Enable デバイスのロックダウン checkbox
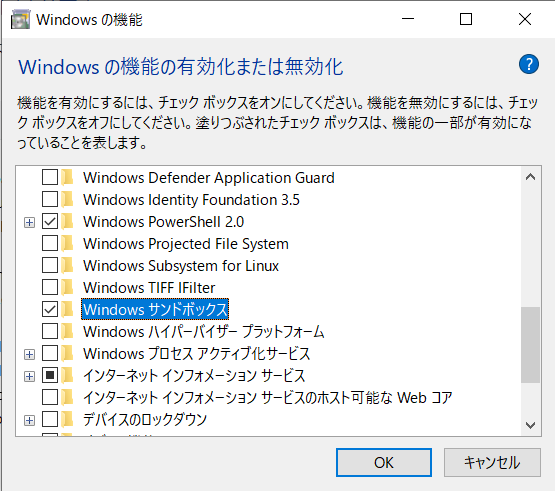Screen dimensions: 555x491 [x=50, y=419]
